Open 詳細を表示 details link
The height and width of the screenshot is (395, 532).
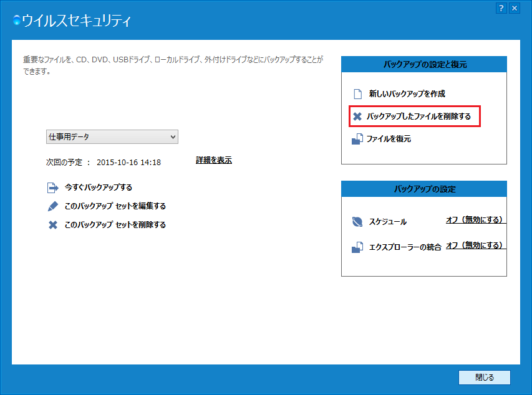click(214, 160)
